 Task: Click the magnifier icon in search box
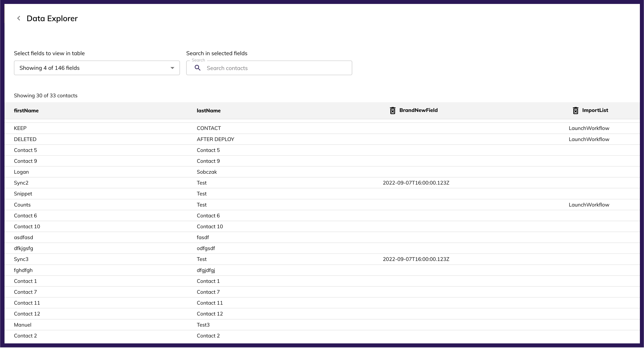point(197,68)
